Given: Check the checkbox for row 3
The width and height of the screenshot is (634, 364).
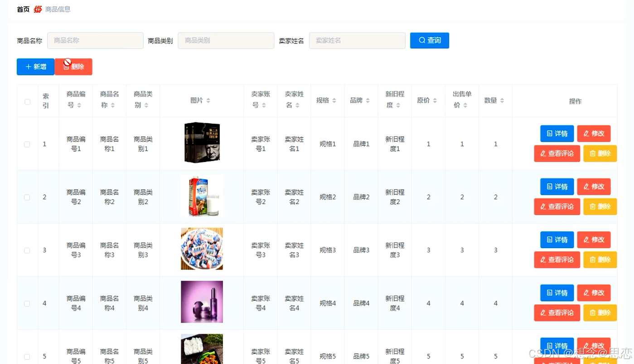Looking at the screenshot, I should point(27,250).
